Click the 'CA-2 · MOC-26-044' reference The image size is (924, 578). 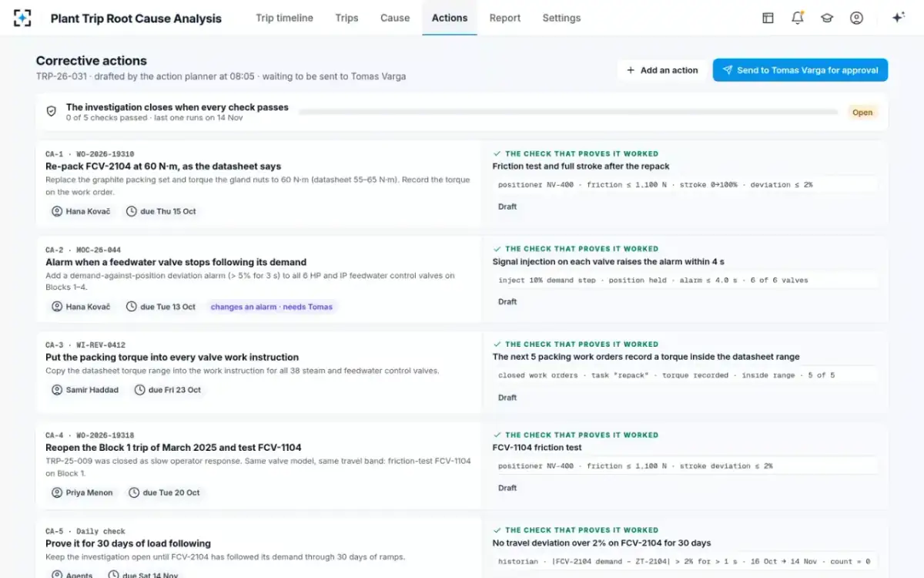click(x=83, y=250)
